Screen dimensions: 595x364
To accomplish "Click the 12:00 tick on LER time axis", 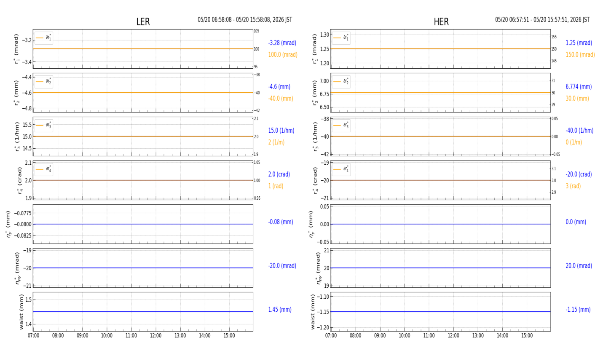I will [156, 336].
